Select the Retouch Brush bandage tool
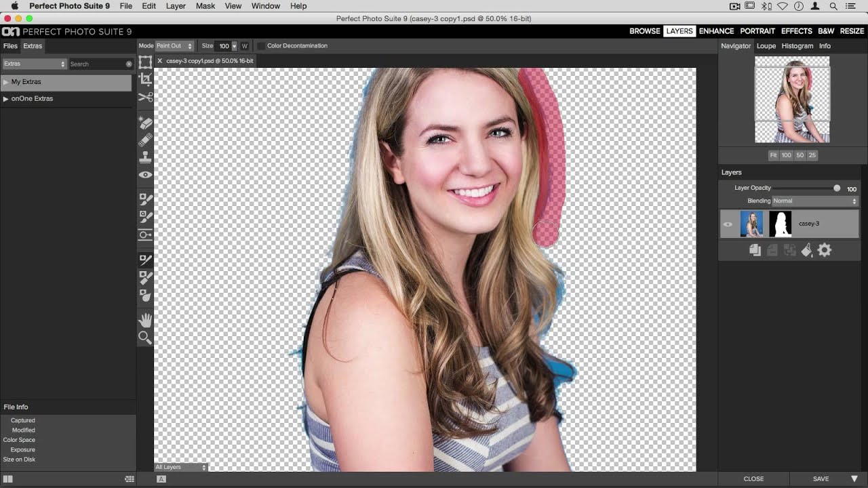This screenshot has height=488, width=868. pyautogui.click(x=145, y=140)
